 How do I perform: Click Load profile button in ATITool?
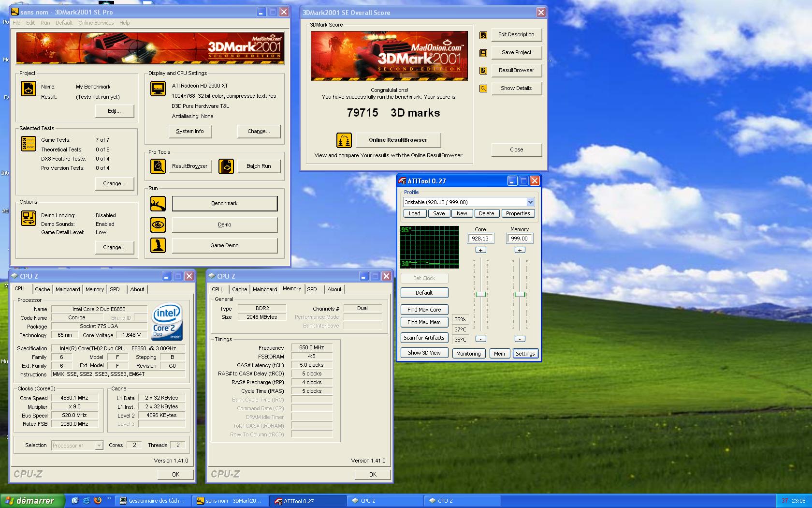[x=415, y=213]
